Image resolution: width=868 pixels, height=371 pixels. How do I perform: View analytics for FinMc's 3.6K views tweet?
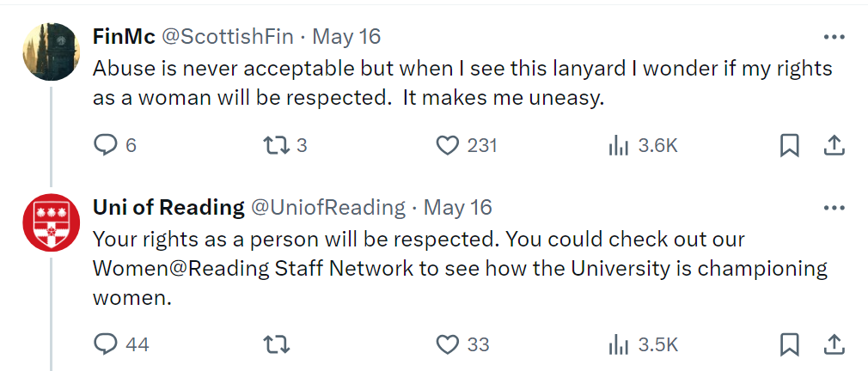[x=619, y=146]
